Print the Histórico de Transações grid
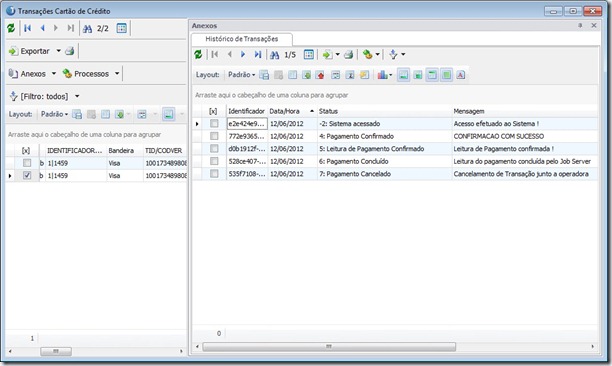Screen dimensions: 612x366 (x=349, y=55)
